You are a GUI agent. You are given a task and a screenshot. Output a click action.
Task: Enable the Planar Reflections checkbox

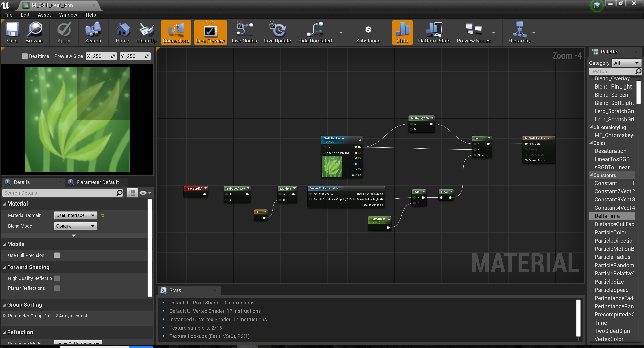coord(57,288)
